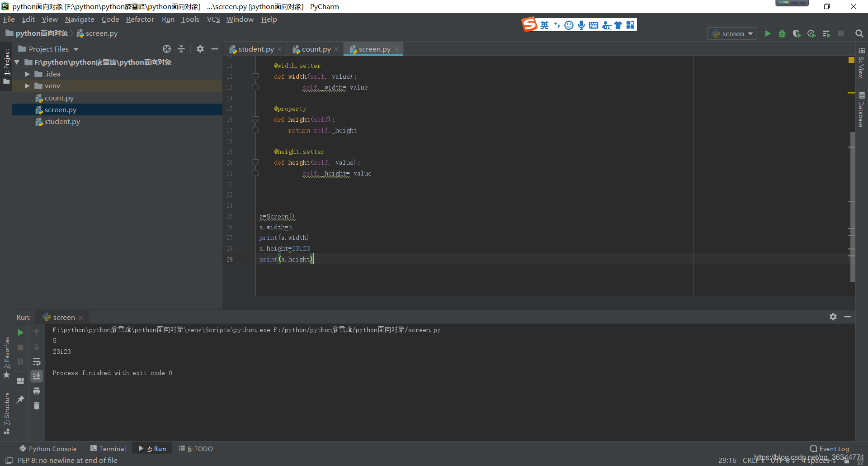Expand the venv folder

point(27,86)
